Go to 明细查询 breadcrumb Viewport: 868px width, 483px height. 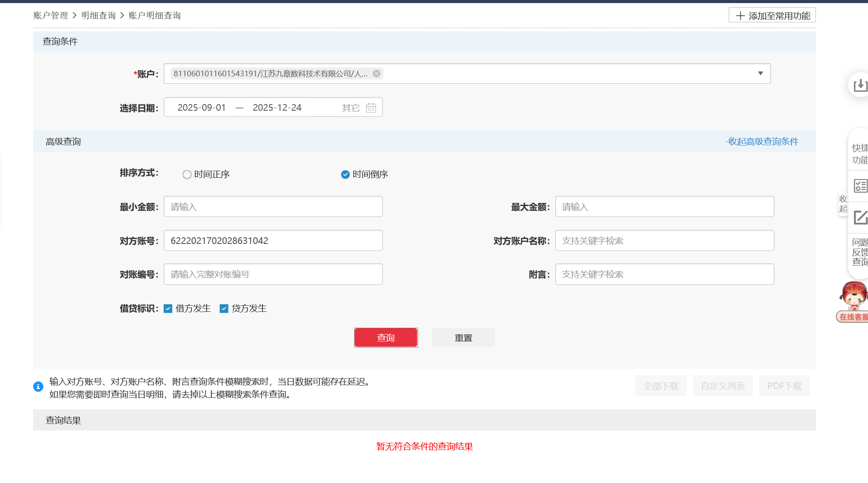(x=98, y=15)
